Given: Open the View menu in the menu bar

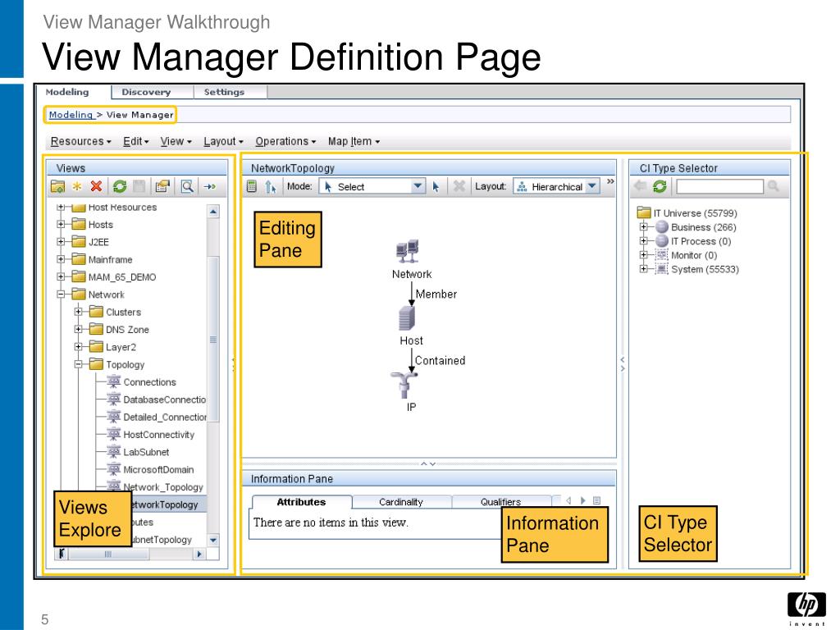Looking at the screenshot, I should 176,141.
